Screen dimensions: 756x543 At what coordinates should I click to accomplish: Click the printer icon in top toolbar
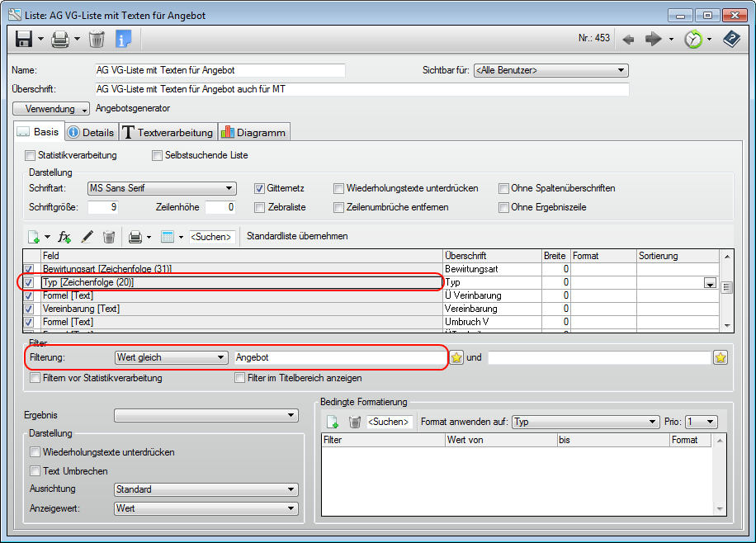click(60, 39)
